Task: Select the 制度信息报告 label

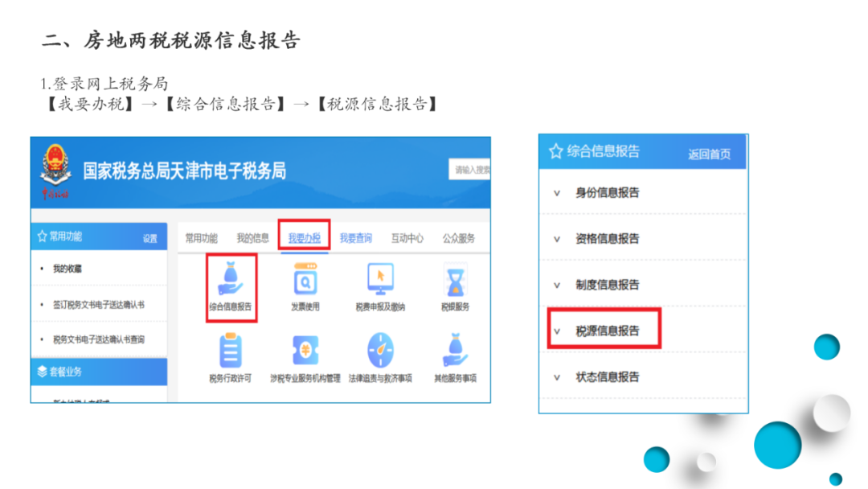Action: (x=608, y=285)
